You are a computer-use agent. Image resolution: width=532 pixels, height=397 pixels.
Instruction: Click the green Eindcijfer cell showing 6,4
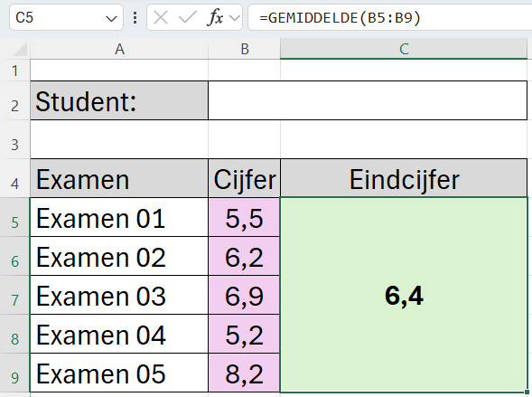[404, 295]
